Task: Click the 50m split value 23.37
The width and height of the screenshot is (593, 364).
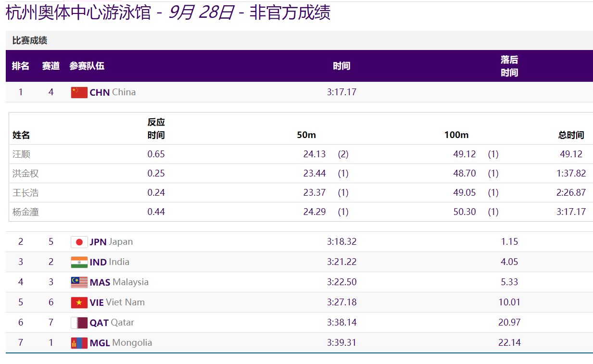Action: (315, 193)
